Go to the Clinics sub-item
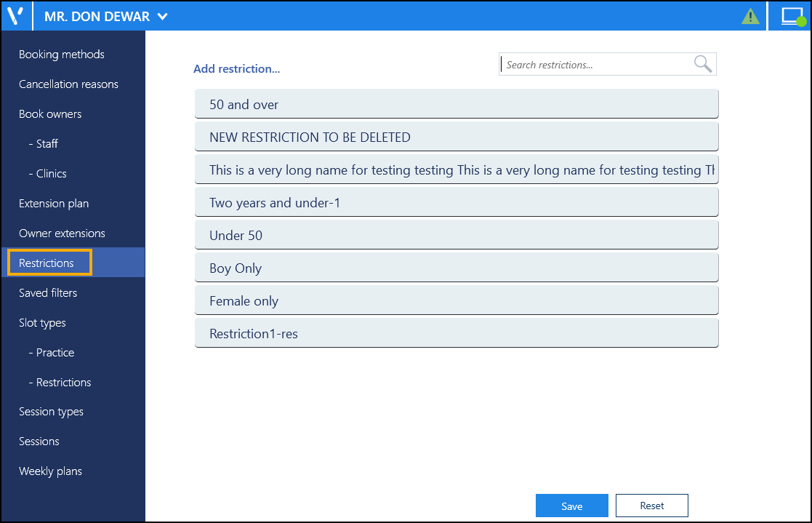This screenshot has width=812, height=523. coord(48,174)
